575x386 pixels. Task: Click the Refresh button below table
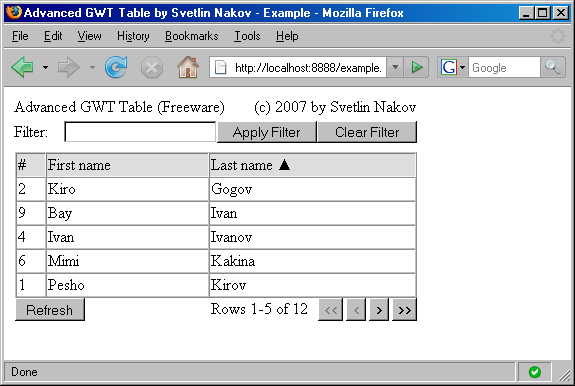click(x=50, y=310)
